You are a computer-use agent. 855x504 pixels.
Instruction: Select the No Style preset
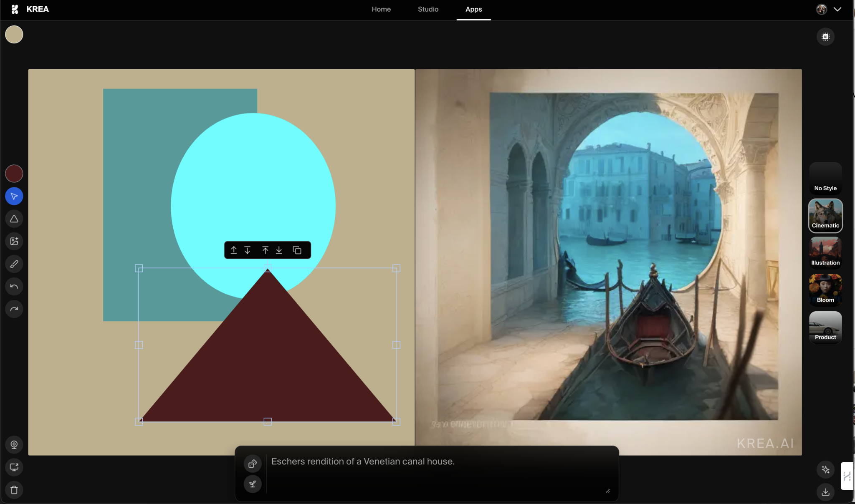(x=825, y=179)
